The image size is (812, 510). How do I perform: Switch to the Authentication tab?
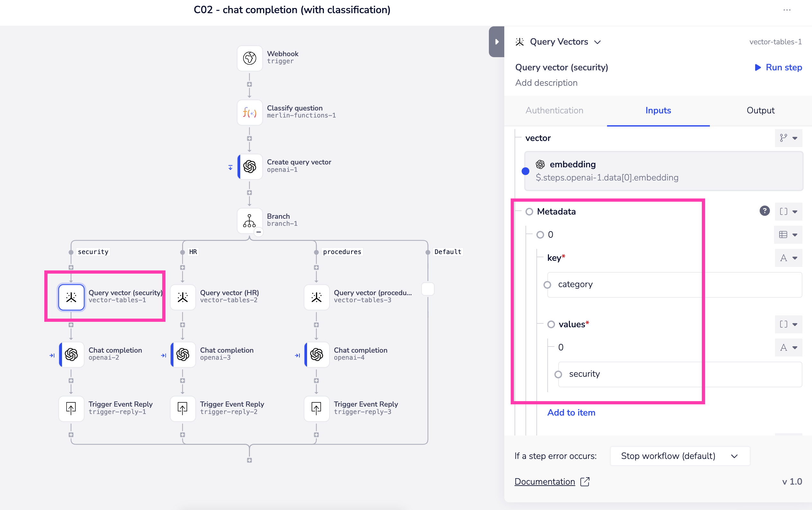click(x=554, y=110)
